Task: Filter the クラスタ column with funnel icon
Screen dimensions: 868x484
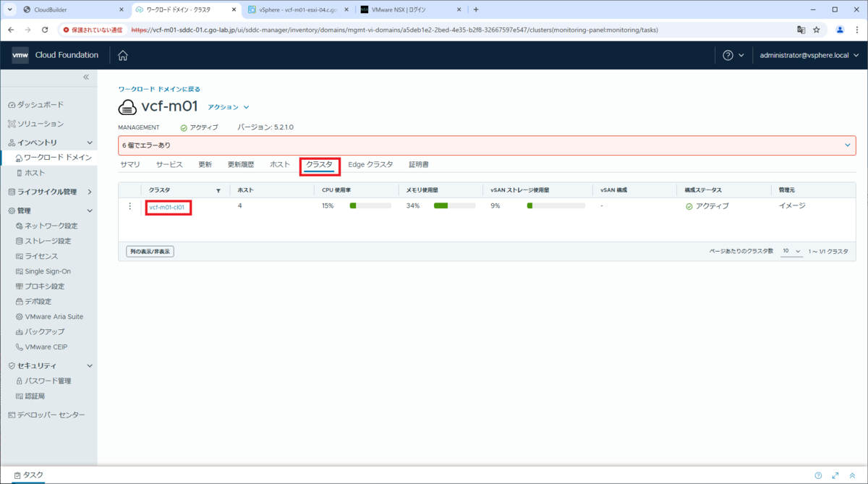Action: click(218, 190)
